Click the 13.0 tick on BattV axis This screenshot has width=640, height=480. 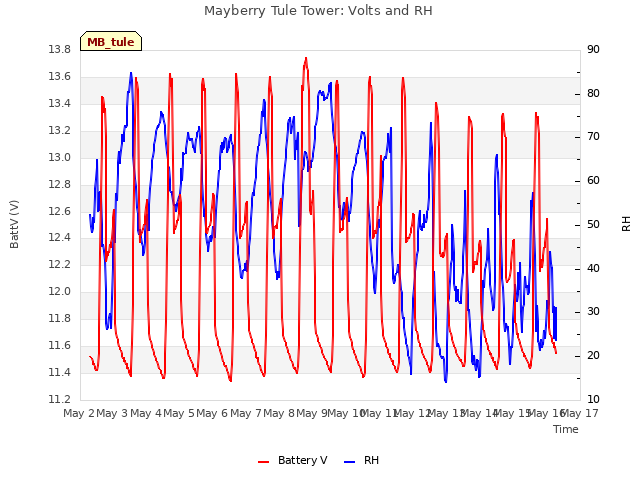pyautogui.click(x=60, y=158)
